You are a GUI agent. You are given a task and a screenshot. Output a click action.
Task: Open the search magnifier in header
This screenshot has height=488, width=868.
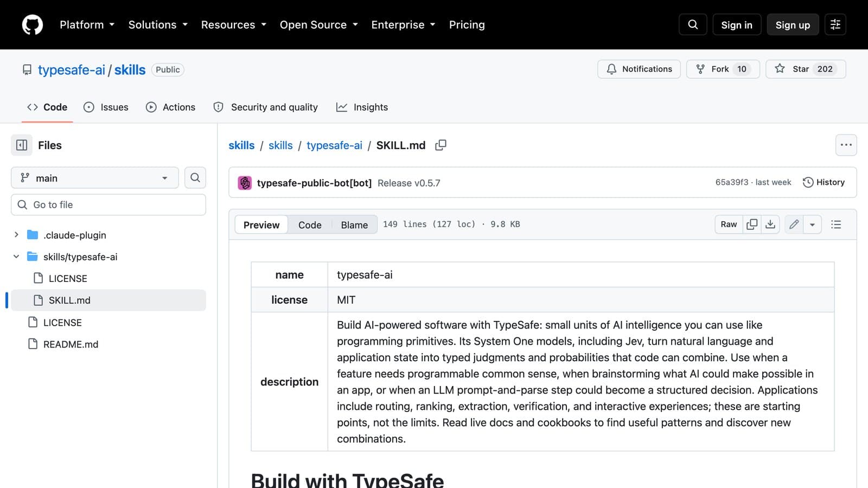coord(693,25)
